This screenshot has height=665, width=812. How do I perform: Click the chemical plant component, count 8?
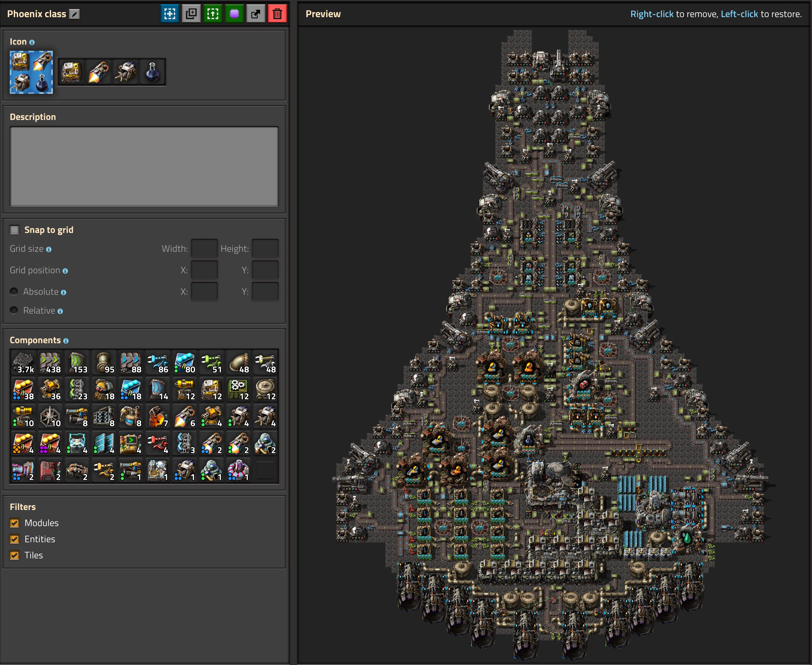[x=130, y=417]
